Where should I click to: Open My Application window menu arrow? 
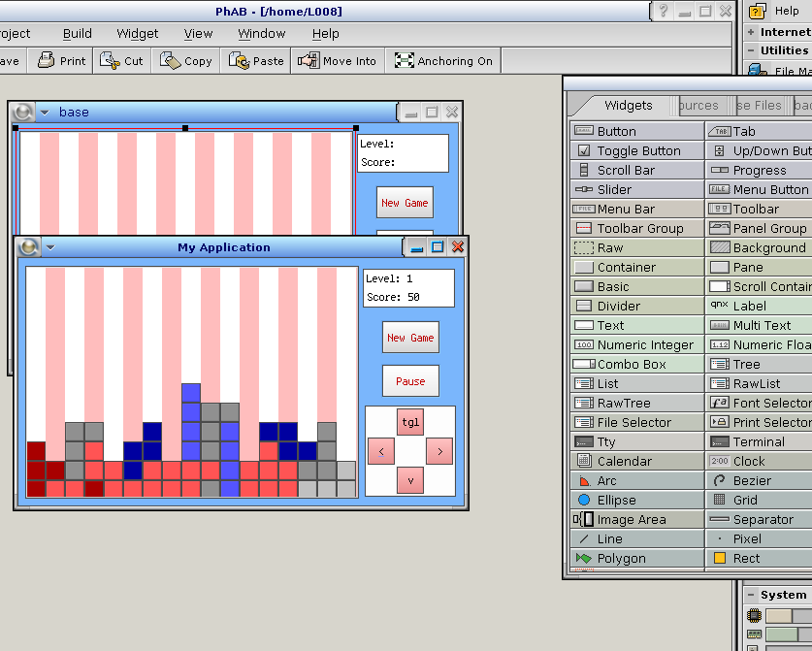point(50,247)
